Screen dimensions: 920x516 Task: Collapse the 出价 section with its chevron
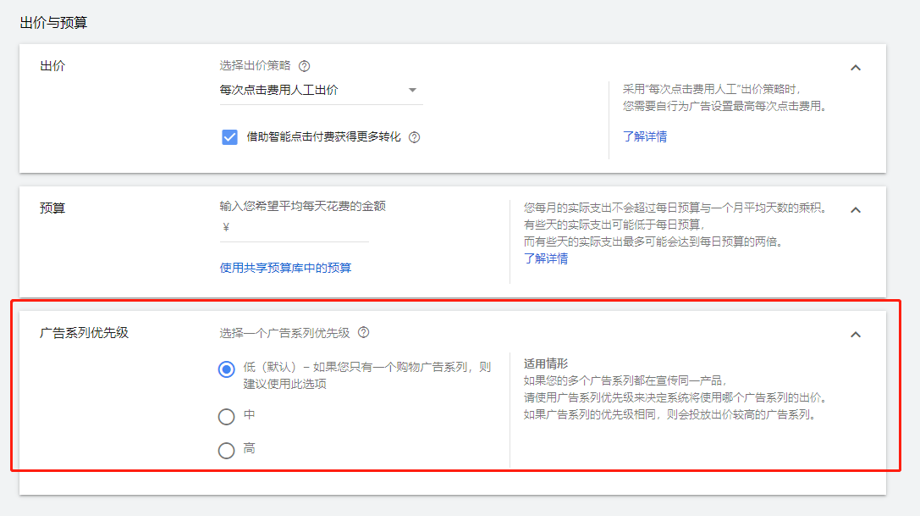coord(855,68)
